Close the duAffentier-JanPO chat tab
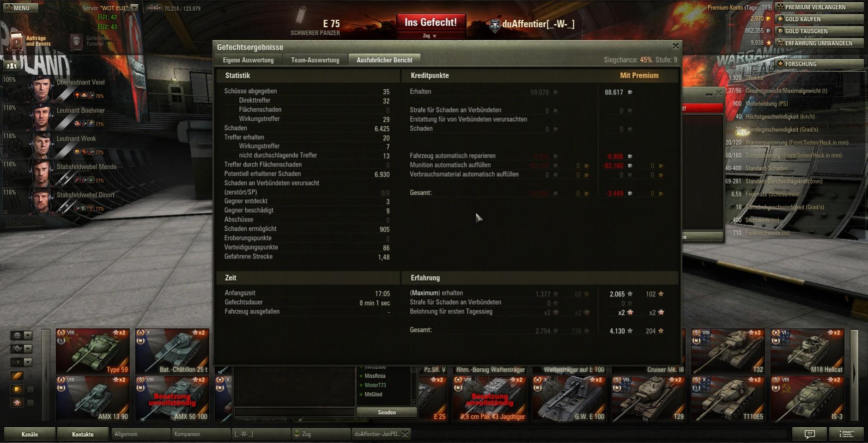 click(405, 434)
